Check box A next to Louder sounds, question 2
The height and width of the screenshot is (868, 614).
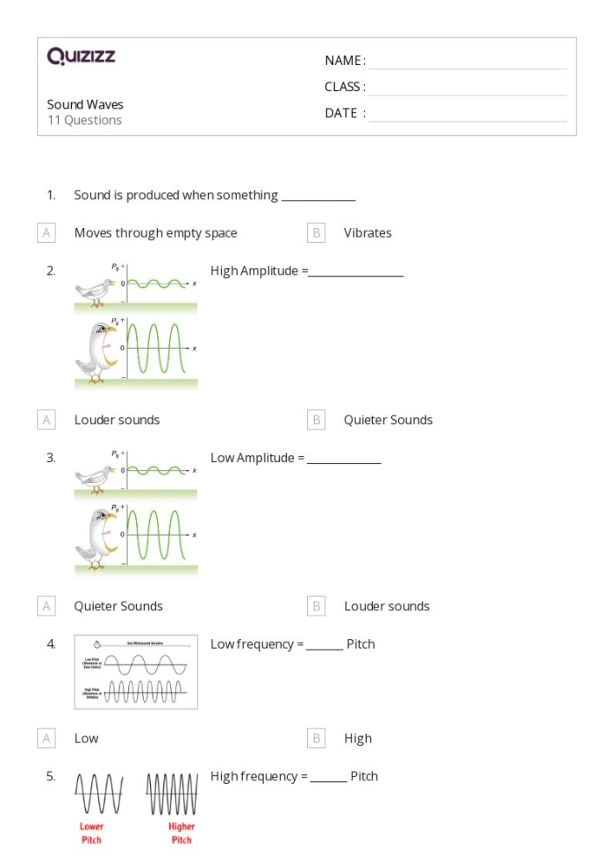coord(46,420)
